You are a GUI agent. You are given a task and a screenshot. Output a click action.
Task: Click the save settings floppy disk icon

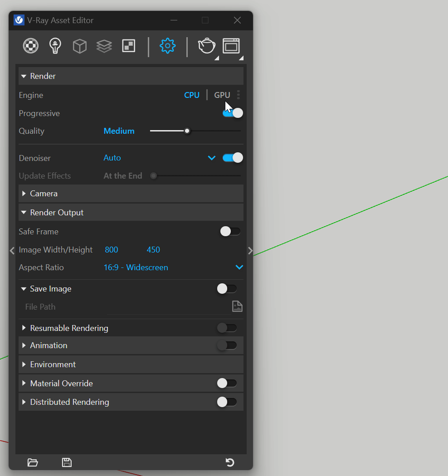click(67, 462)
